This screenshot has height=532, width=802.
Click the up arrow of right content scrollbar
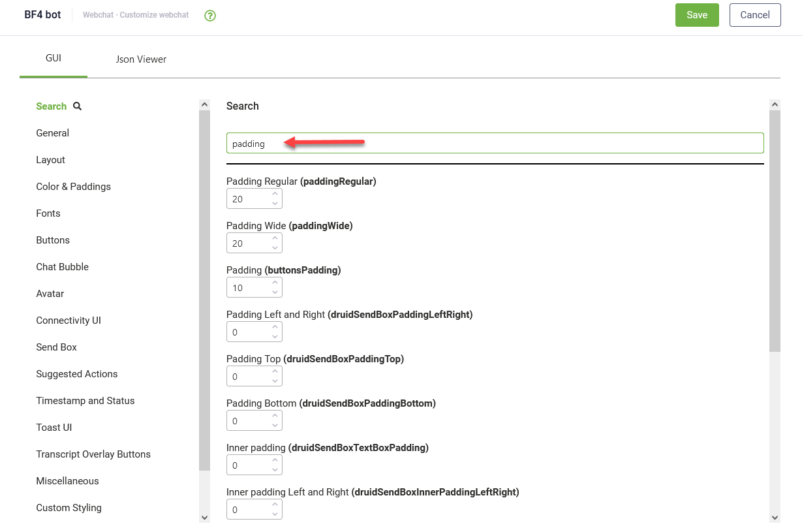point(775,103)
